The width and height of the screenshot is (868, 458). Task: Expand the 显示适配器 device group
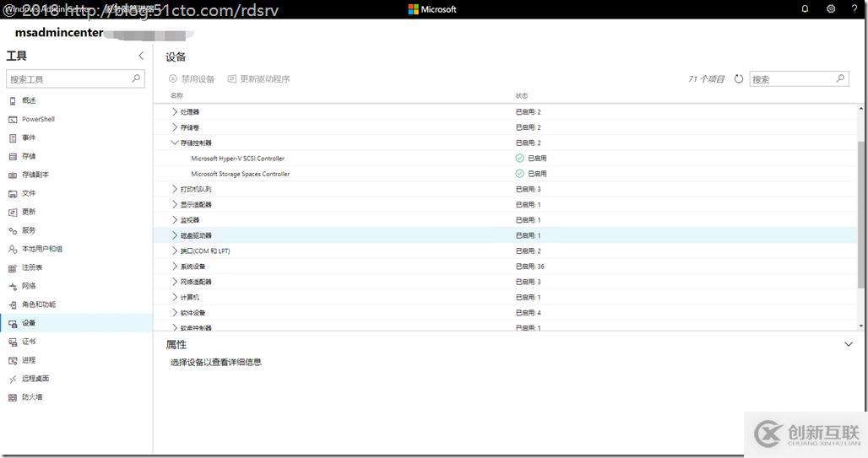(x=175, y=205)
